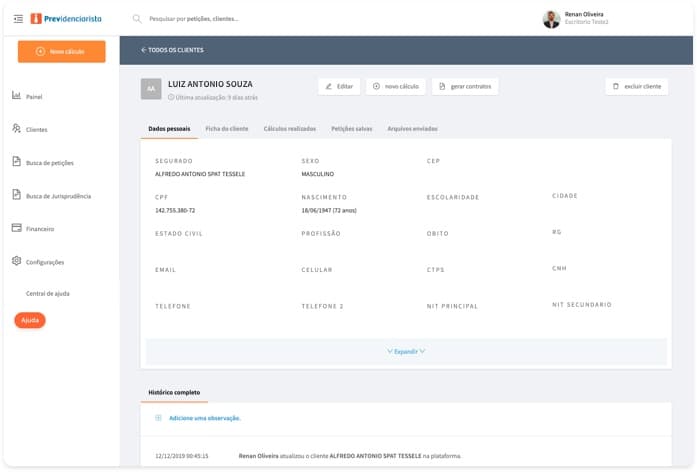Click Financeiro label in sidebar
The width and height of the screenshot is (697, 472).
40,229
